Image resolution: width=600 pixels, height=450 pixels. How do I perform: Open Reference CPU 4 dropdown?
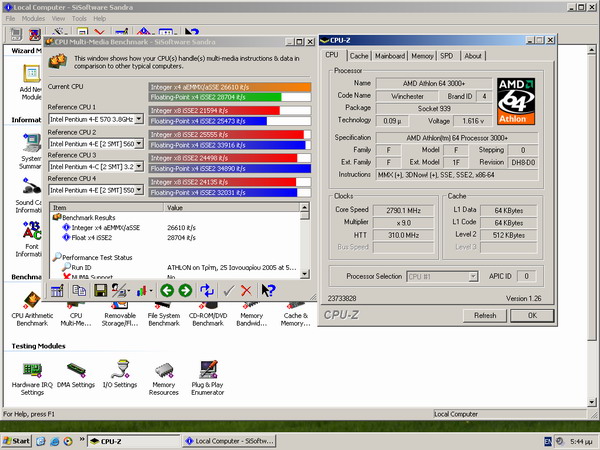[x=139, y=190]
